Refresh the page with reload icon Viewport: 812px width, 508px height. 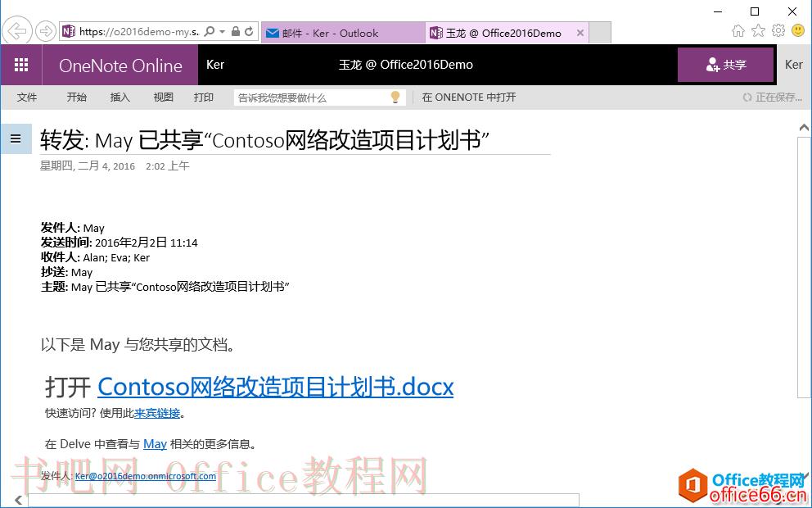coord(249,32)
